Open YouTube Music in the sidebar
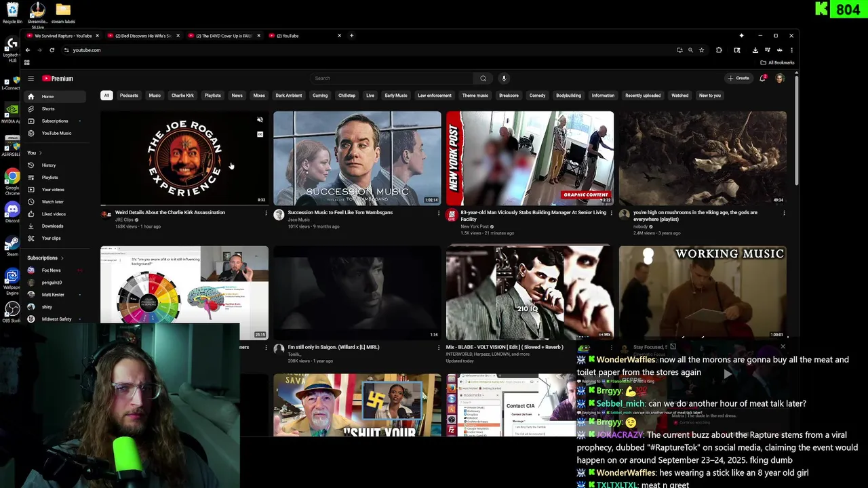868x488 pixels. coord(56,133)
